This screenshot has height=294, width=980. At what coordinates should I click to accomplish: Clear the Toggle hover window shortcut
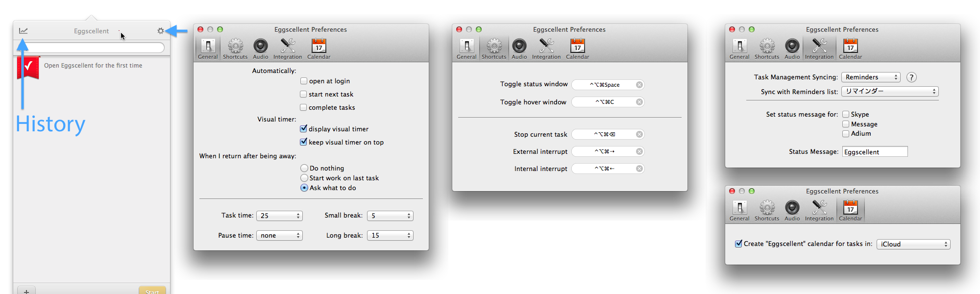pyautogui.click(x=639, y=102)
